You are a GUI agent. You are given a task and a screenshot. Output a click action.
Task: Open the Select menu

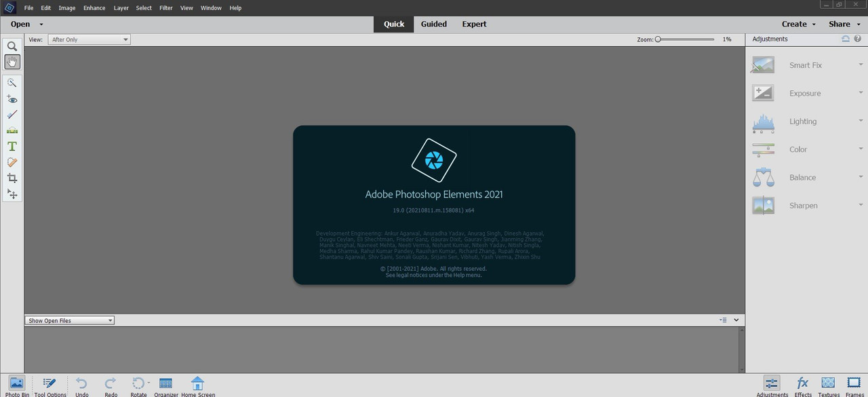[x=144, y=8]
